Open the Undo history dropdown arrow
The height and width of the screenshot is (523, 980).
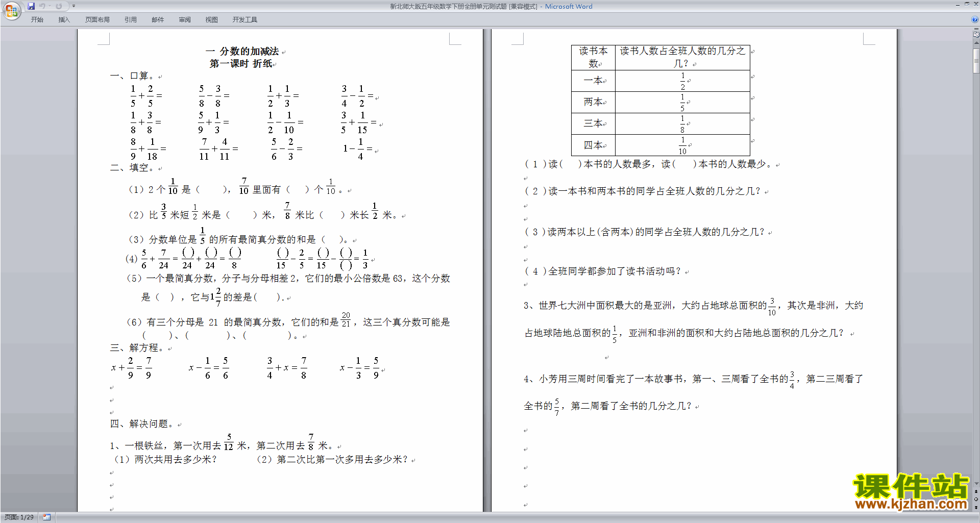click(x=50, y=6)
